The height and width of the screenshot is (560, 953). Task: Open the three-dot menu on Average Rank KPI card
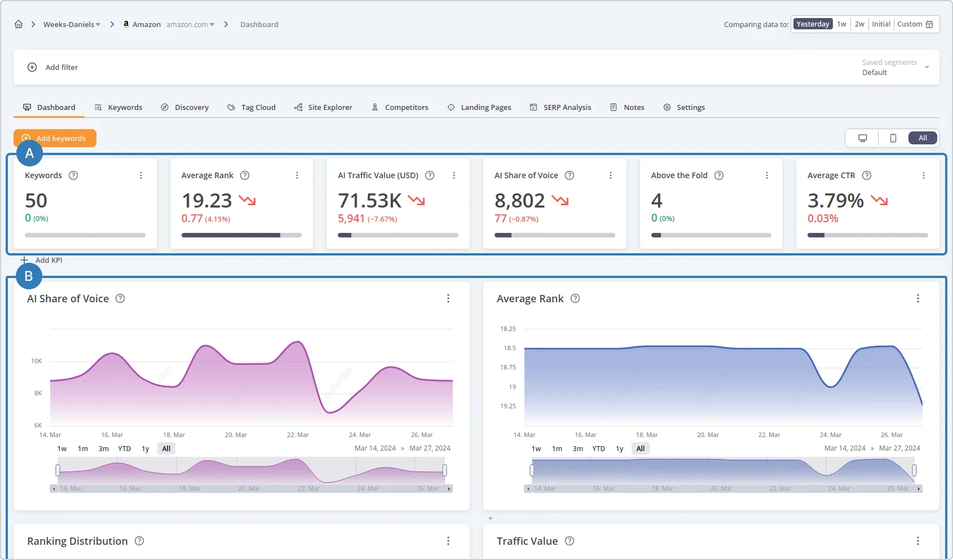[x=297, y=175]
